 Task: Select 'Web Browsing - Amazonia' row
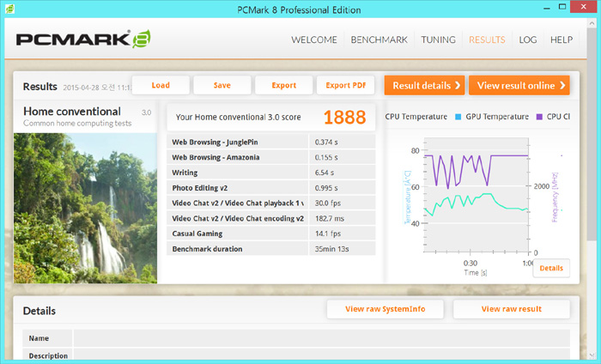271,157
